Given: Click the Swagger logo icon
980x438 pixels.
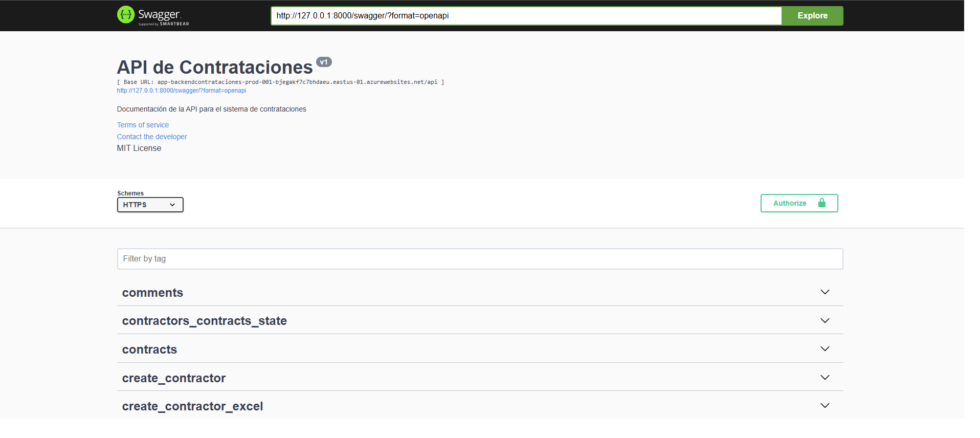Looking at the screenshot, I should (126, 15).
